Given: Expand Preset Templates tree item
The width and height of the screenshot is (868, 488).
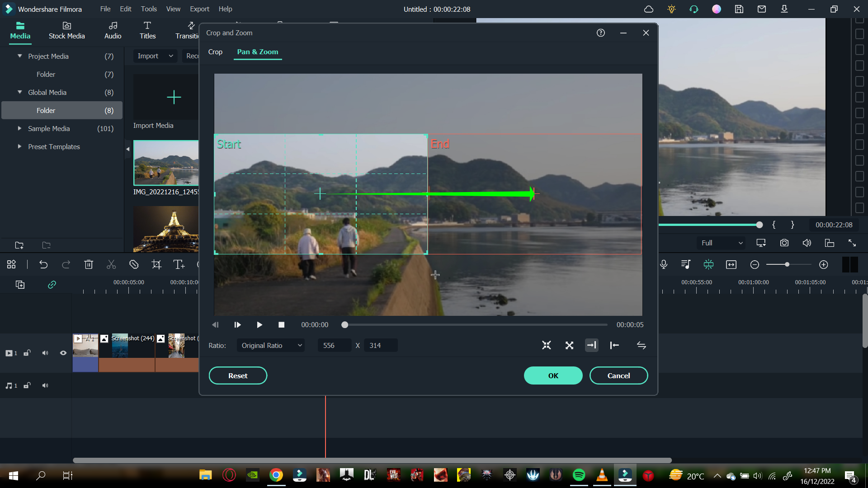Looking at the screenshot, I should (x=20, y=146).
